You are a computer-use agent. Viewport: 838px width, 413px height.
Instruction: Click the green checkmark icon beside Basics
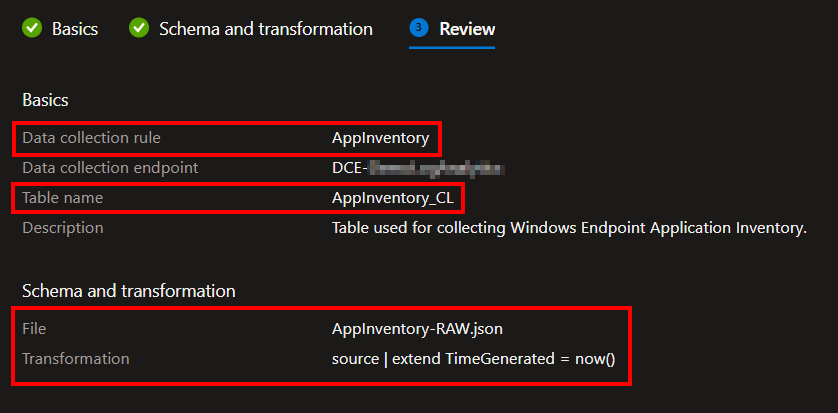(x=33, y=29)
